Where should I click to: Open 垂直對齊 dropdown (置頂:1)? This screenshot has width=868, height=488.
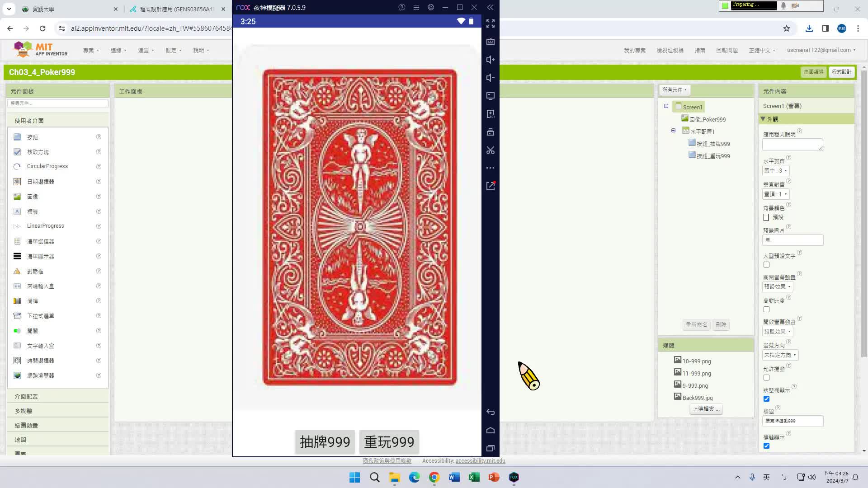click(776, 194)
